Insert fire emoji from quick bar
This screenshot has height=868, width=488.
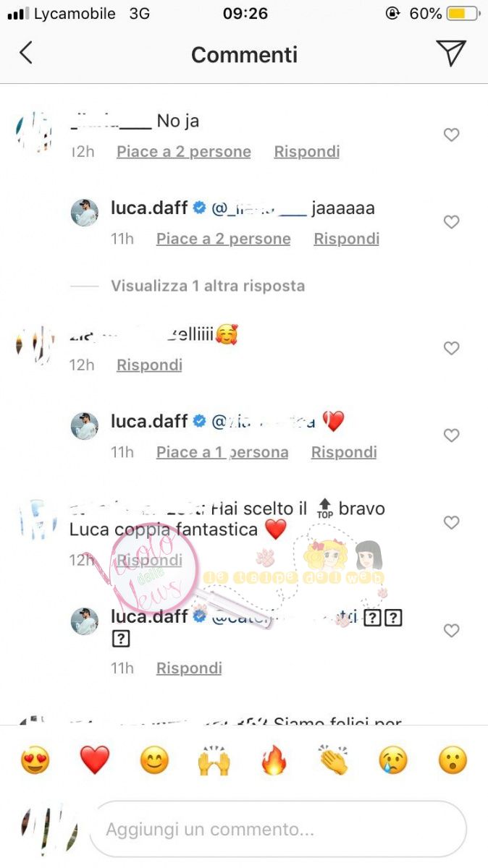[x=274, y=760]
